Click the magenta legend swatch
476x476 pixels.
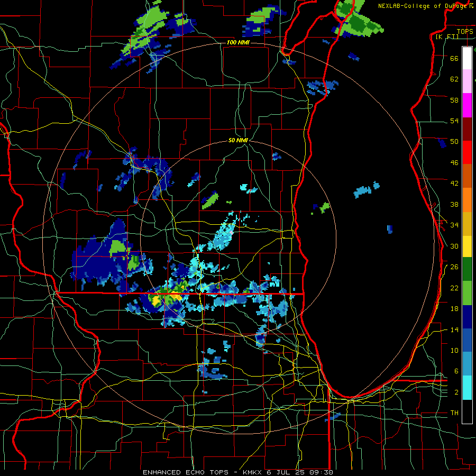pos(467,105)
